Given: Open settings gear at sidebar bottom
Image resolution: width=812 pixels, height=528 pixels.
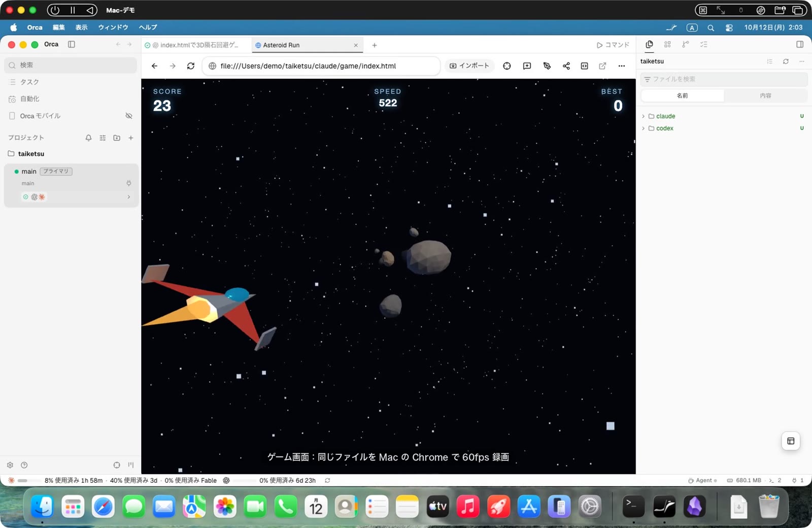Looking at the screenshot, I should coord(10,465).
